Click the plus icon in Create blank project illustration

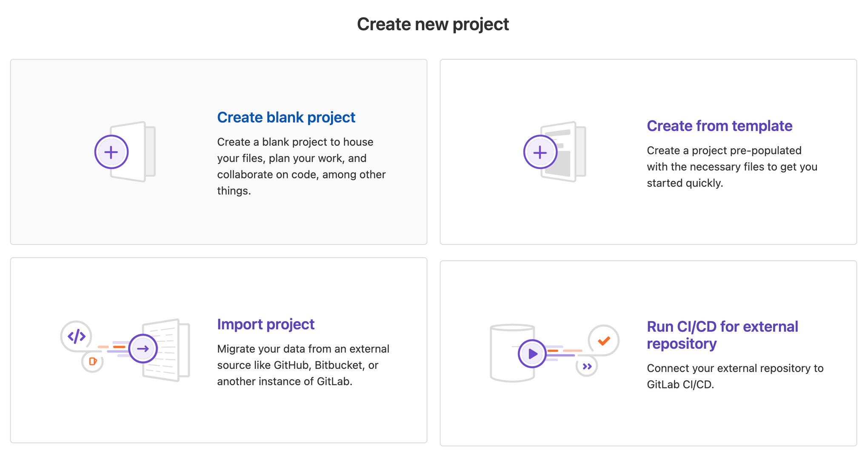click(111, 152)
